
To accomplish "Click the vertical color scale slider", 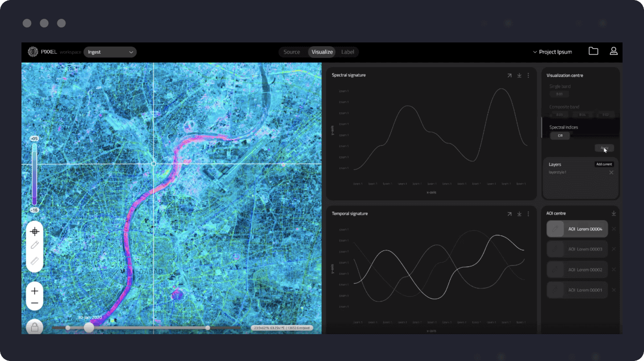I will click(x=34, y=172).
